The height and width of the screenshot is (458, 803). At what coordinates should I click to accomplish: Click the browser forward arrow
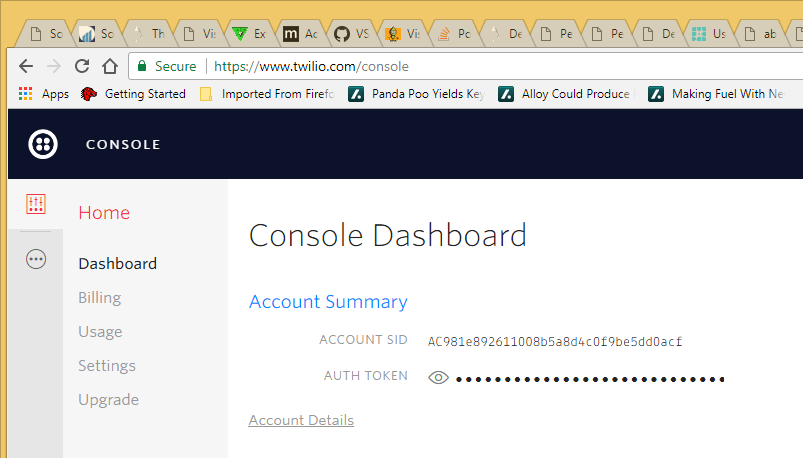tap(54, 66)
